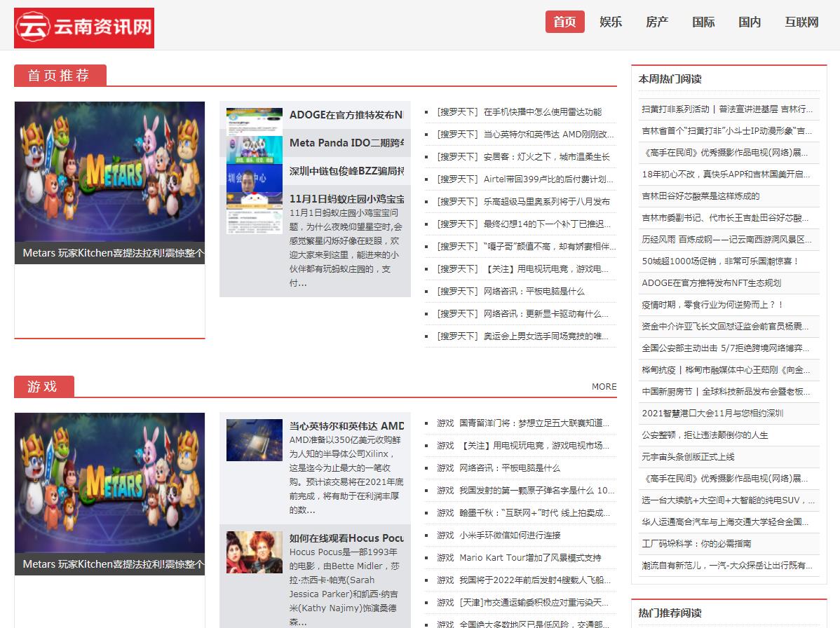Open the Hocus Pocus movie thumbnail

[255, 552]
